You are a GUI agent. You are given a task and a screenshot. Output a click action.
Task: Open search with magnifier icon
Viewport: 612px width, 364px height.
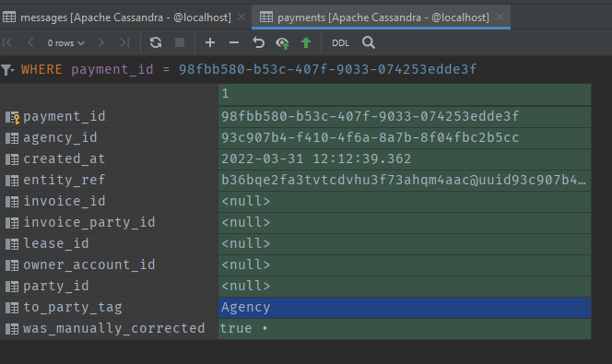[369, 42]
